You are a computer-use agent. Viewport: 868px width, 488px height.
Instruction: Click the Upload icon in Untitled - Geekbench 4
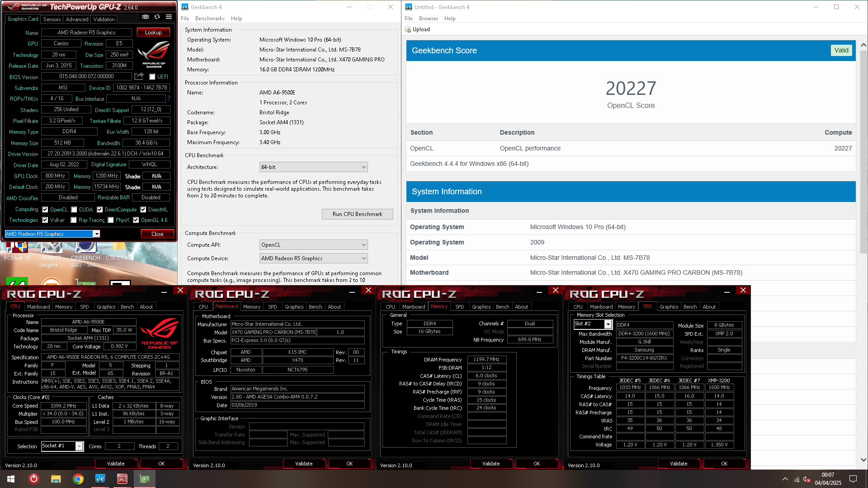coord(408,29)
